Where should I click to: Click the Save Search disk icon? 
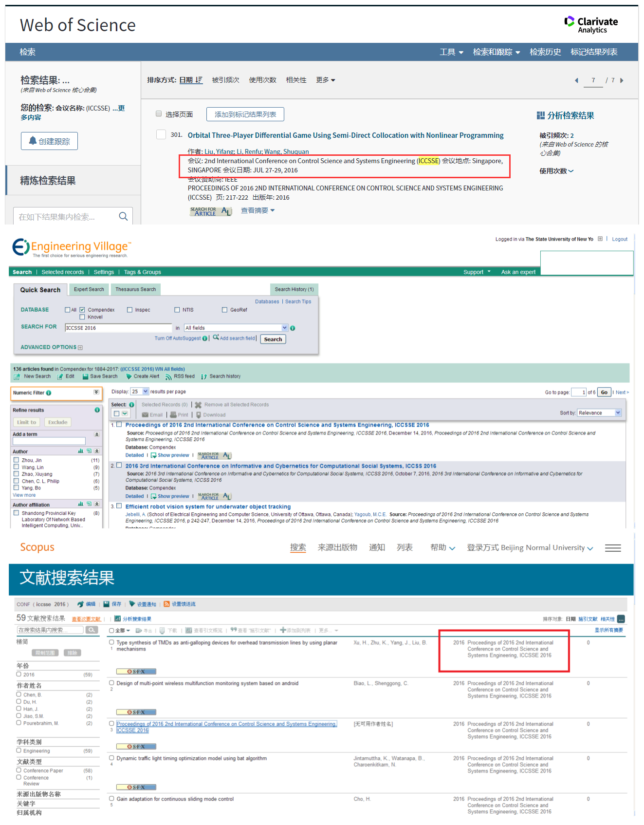(85, 376)
